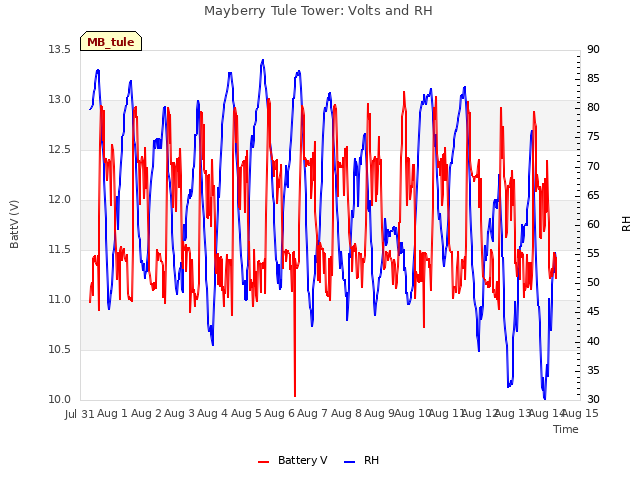Click the 75 right axis tick label
This screenshot has width=640, height=480.
click(593, 137)
